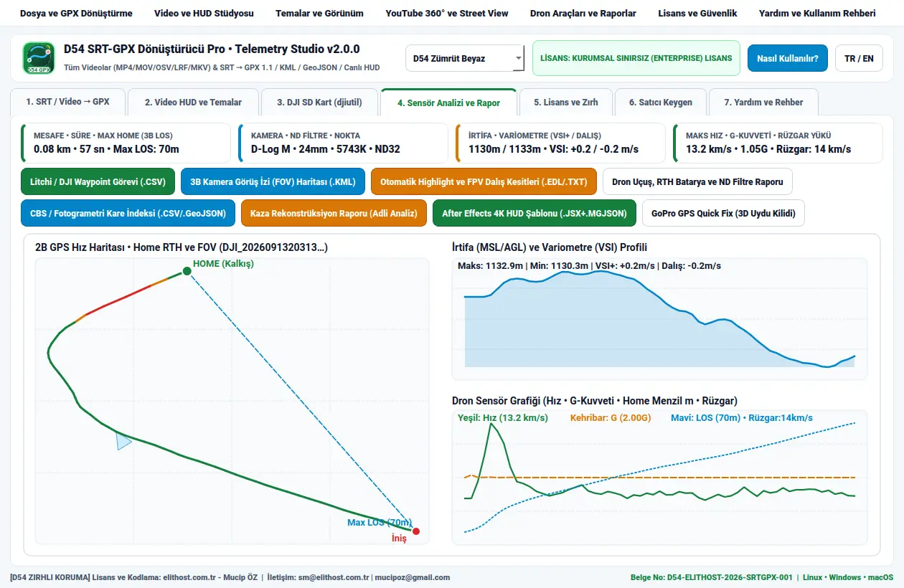The height and width of the screenshot is (588, 904).
Task: Click the "Maks: 1132.9m" altitude summary line
Action: click(x=589, y=265)
